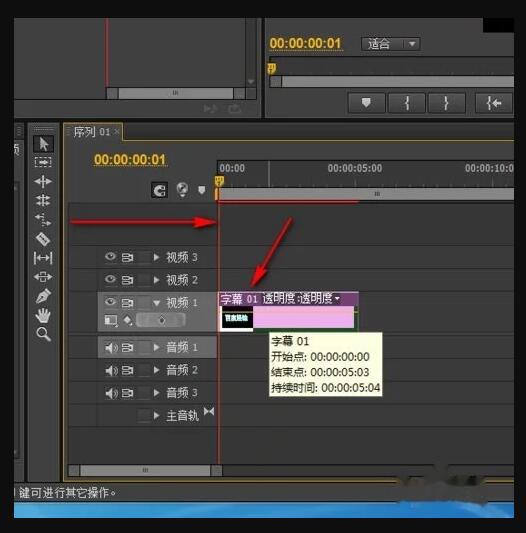Open the 透明度 dropdown on clip 字幕 01

point(337,298)
